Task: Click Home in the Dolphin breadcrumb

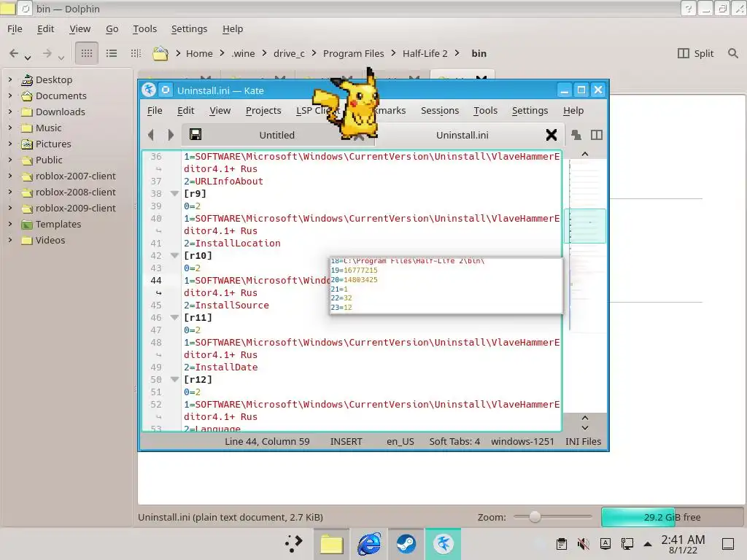Action: pos(199,53)
